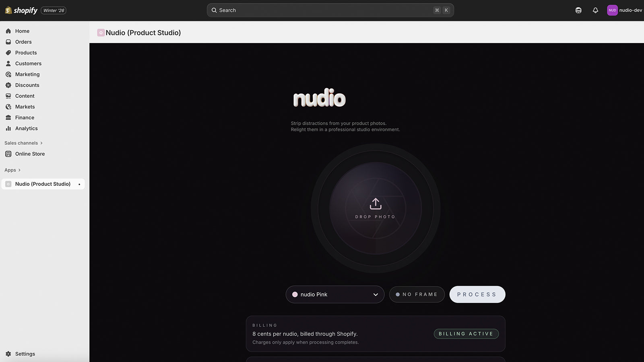Click the Search bar at the top
This screenshot has width=644, height=362.
tap(330, 10)
